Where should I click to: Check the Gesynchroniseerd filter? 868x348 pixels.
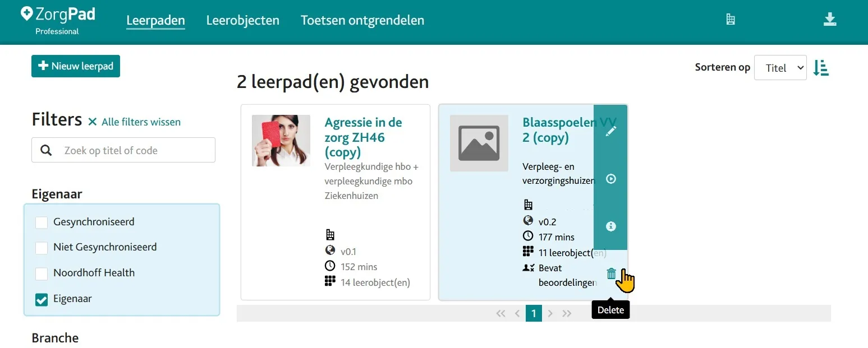[x=42, y=222]
